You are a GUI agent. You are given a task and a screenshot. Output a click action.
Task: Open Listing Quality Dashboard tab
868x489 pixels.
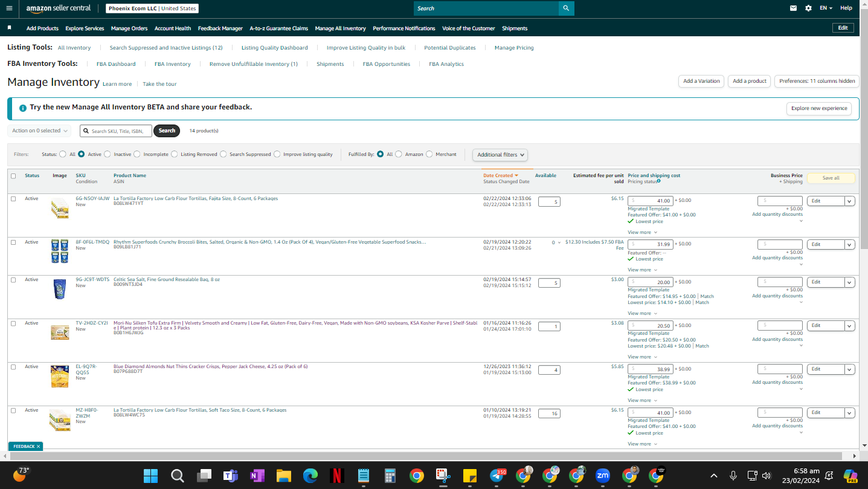coord(275,48)
